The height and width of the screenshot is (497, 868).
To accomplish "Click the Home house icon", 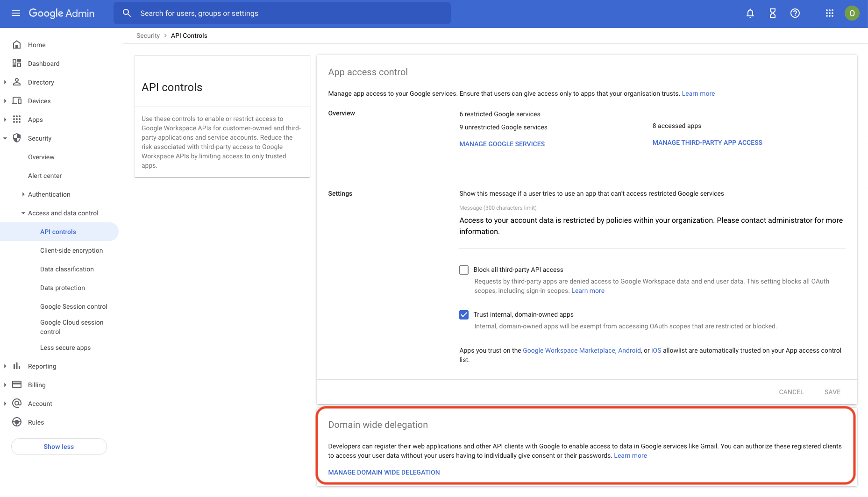I will (17, 44).
